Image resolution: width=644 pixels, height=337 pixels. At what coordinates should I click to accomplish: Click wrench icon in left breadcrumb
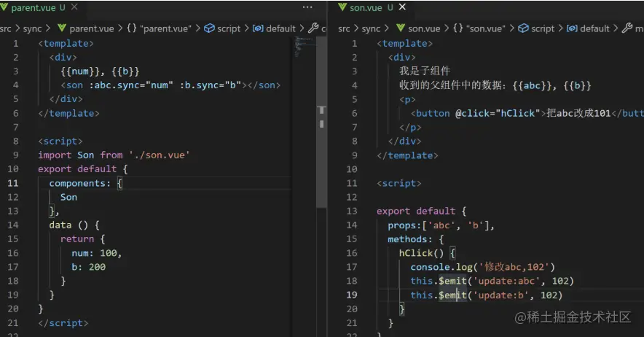click(x=313, y=28)
